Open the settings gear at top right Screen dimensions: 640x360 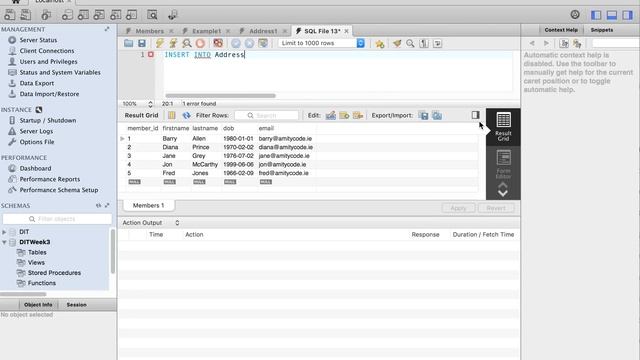click(575, 15)
